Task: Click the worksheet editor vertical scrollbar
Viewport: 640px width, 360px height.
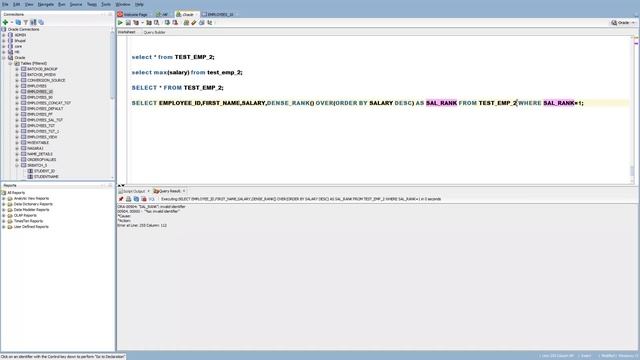Action: [x=632, y=171]
